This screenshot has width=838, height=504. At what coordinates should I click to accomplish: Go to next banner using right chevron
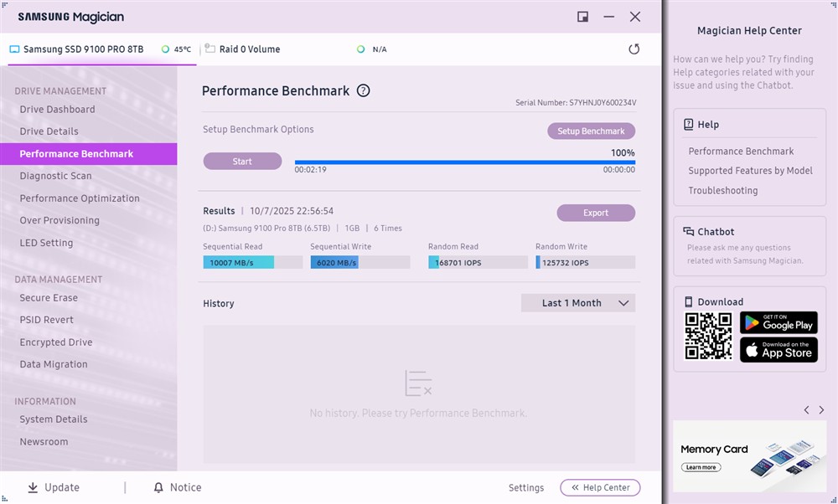coord(822,410)
